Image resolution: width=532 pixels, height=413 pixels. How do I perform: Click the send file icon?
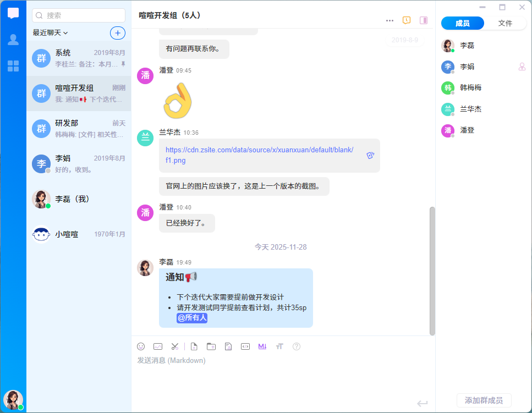tap(193, 346)
